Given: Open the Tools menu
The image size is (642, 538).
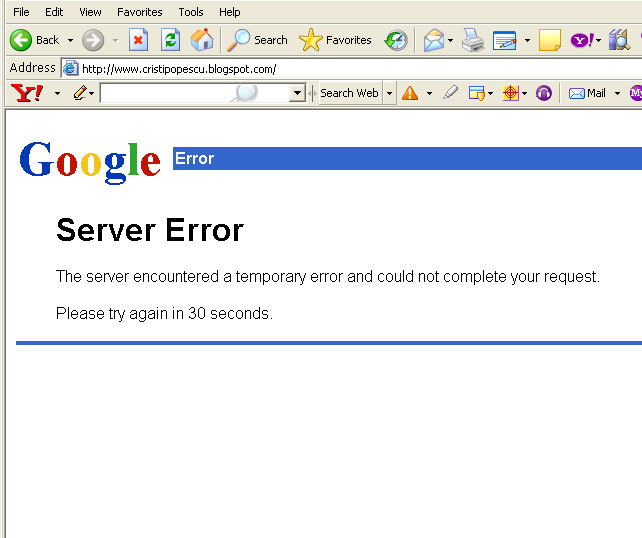Looking at the screenshot, I should (191, 12).
